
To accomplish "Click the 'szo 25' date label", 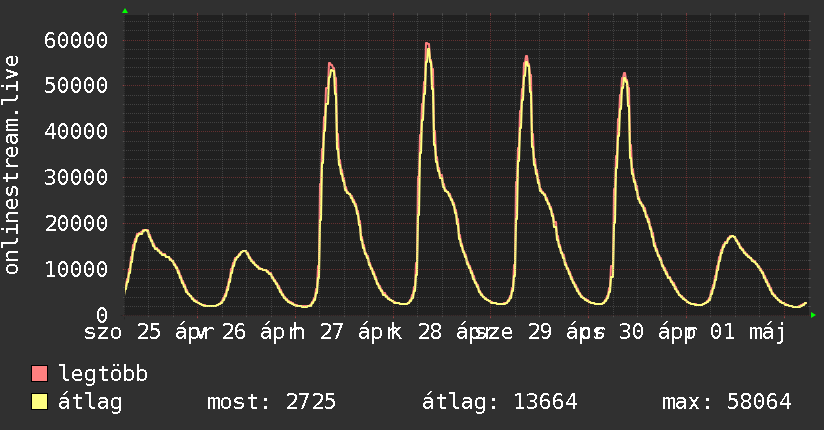I will [122, 332].
